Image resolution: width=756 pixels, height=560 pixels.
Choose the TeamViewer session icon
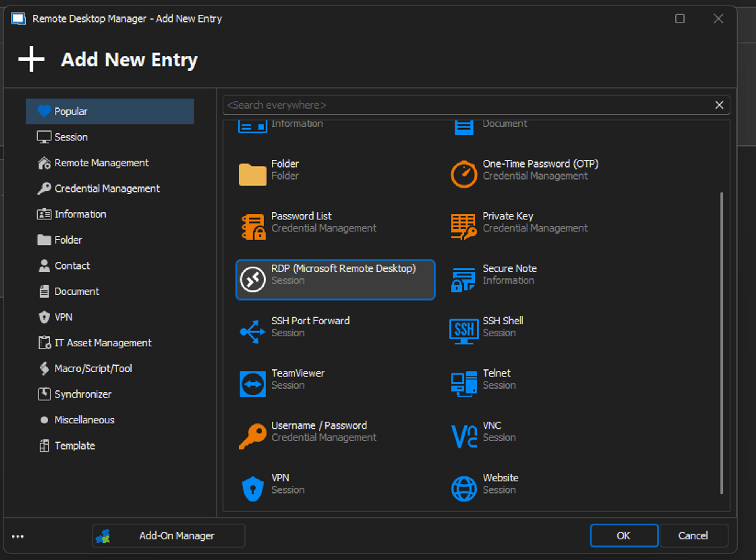(x=253, y=383)
